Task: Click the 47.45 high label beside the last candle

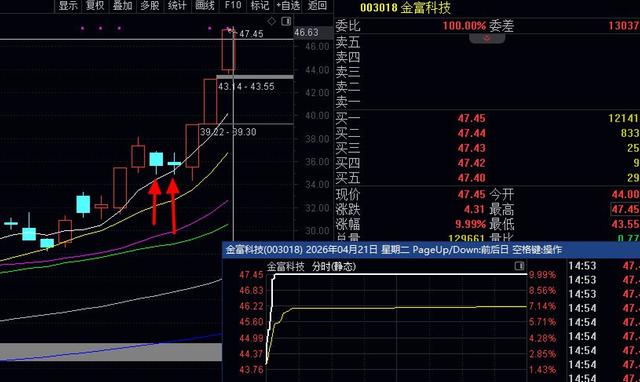Action: [x=251, y=34]
